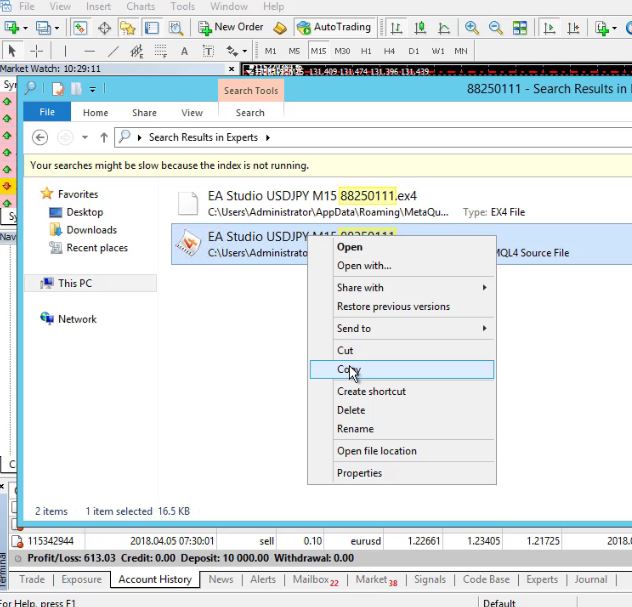The width and height of the screenshot is (632, 607).
Task: Select the line chart icon
Action: tap(444, 28)
